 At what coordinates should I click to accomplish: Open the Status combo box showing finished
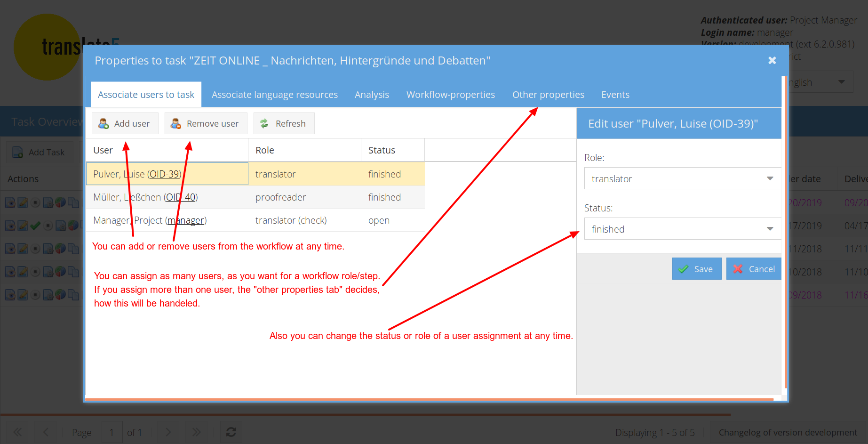683,229
